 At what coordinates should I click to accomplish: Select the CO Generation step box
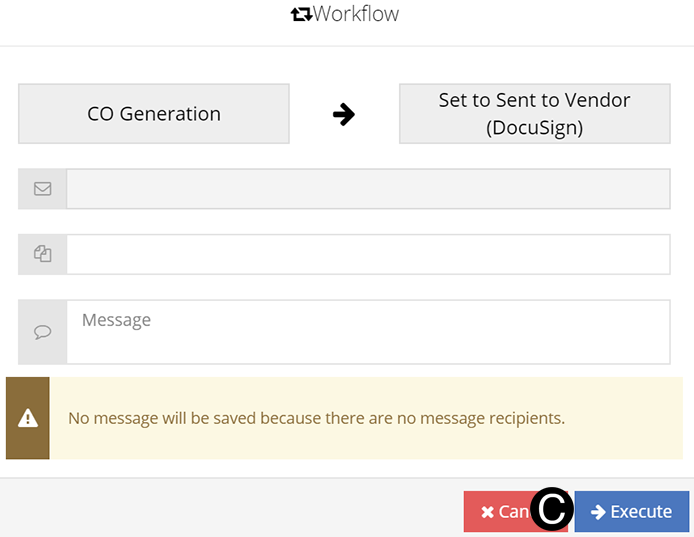pos(154,114)
